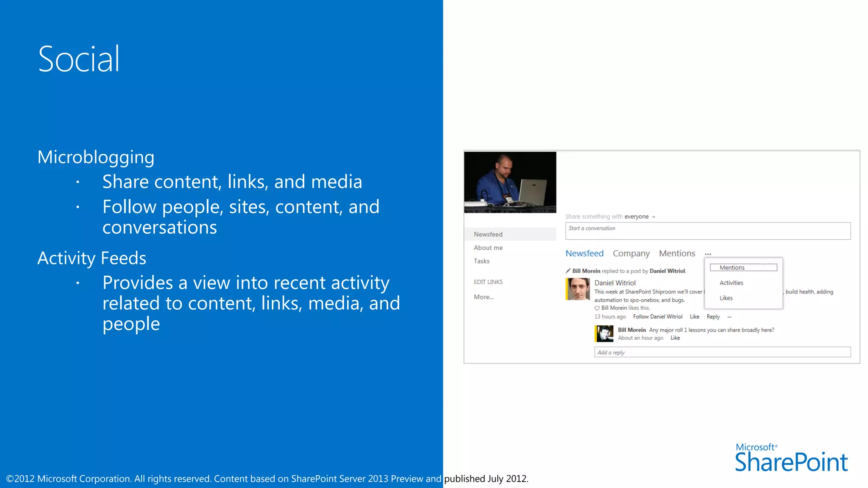Click the '13 hours ago' timestamp
868x488 pixels.
pyautogui.click(x=609, y=317)
